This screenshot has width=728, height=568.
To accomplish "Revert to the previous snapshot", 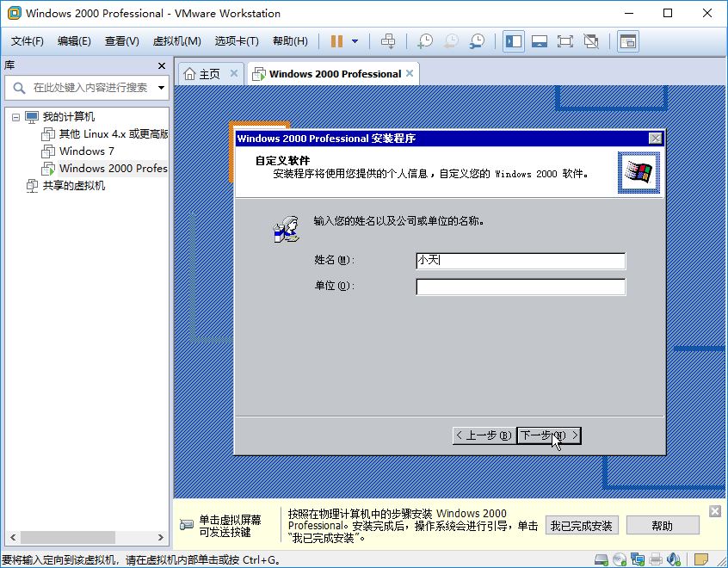I will click(451, 41).
